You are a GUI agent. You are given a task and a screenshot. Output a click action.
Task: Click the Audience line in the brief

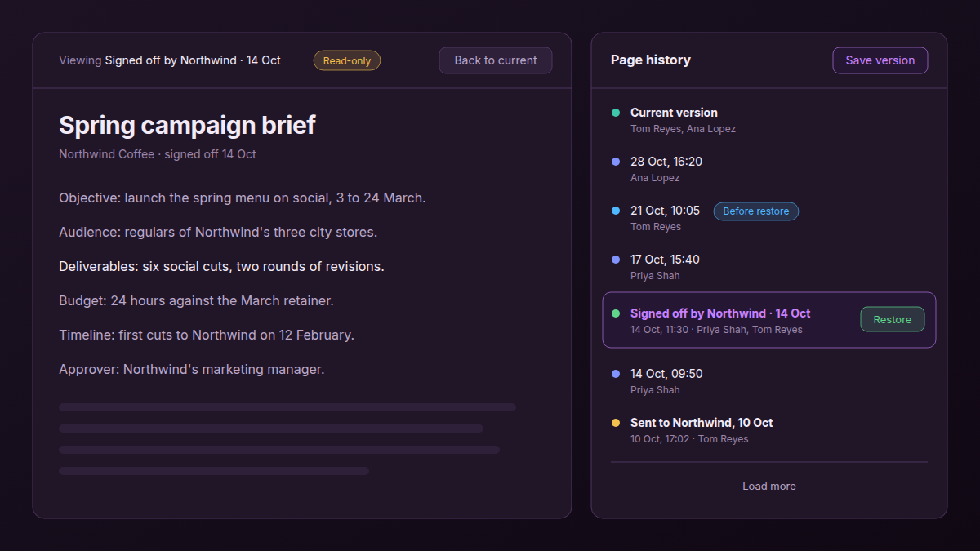tap(218, 233)
